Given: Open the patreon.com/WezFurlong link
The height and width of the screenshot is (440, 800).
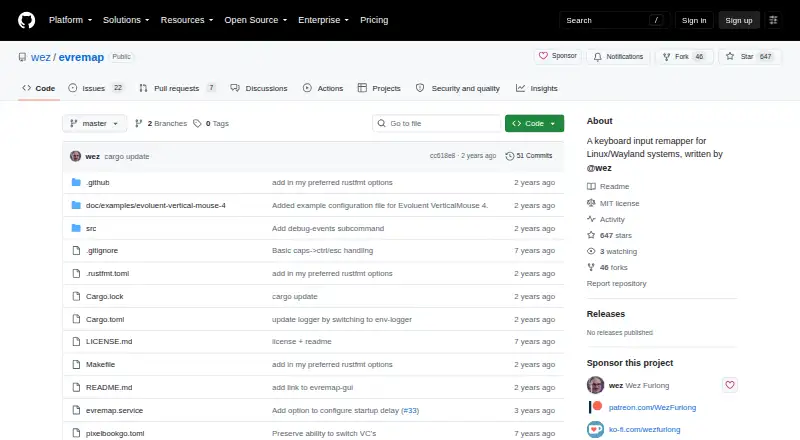Looking at the screenshot, I should click(652, 407).
